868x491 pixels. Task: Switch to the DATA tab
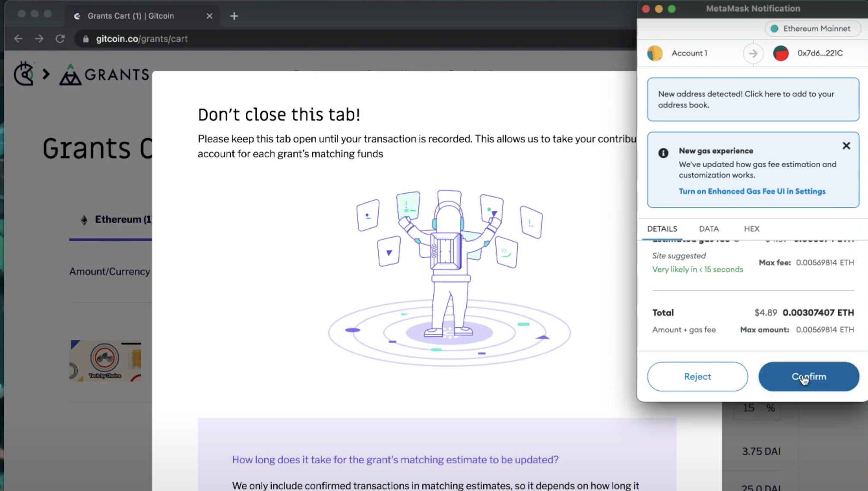709,229
